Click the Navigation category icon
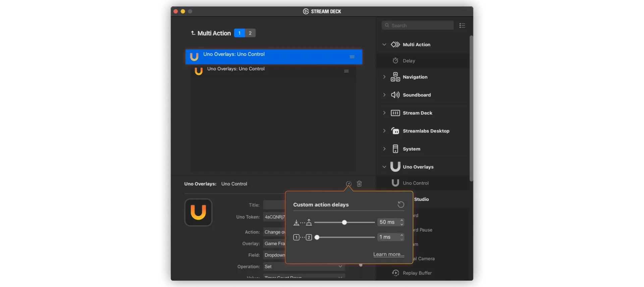 pos(395,77)
